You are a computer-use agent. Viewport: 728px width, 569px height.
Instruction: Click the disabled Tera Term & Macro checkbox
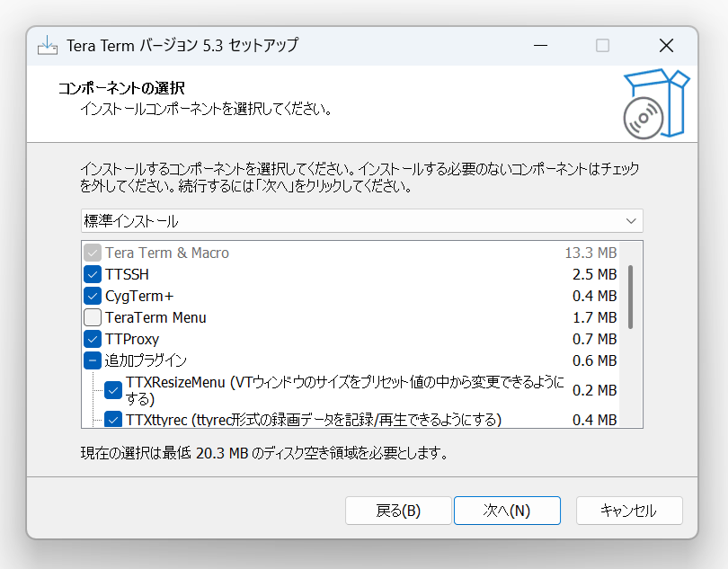93,253
